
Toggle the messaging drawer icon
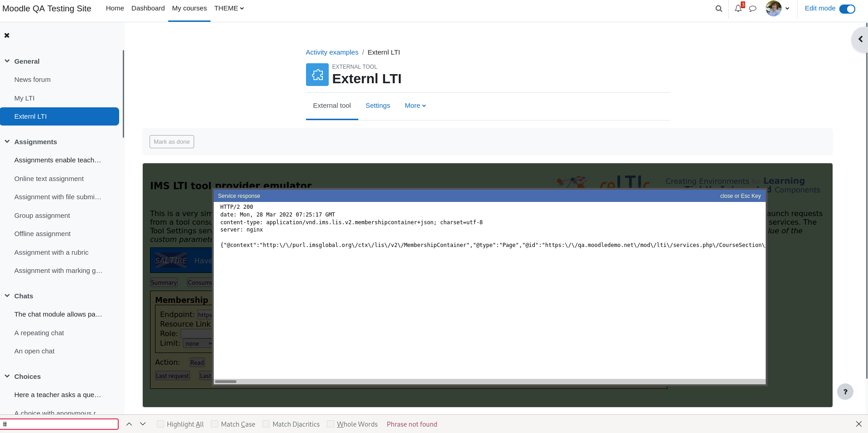click(753, 9)
